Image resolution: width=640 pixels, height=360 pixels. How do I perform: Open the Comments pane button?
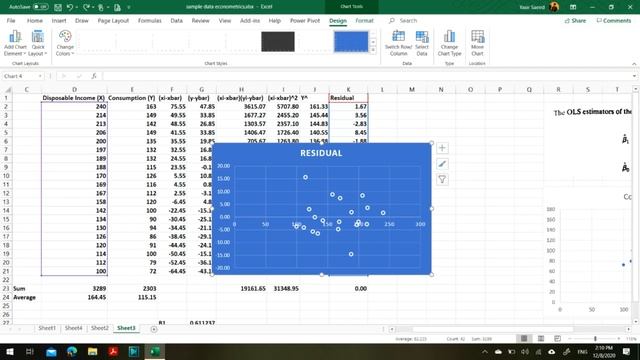(x=613, y=20)
